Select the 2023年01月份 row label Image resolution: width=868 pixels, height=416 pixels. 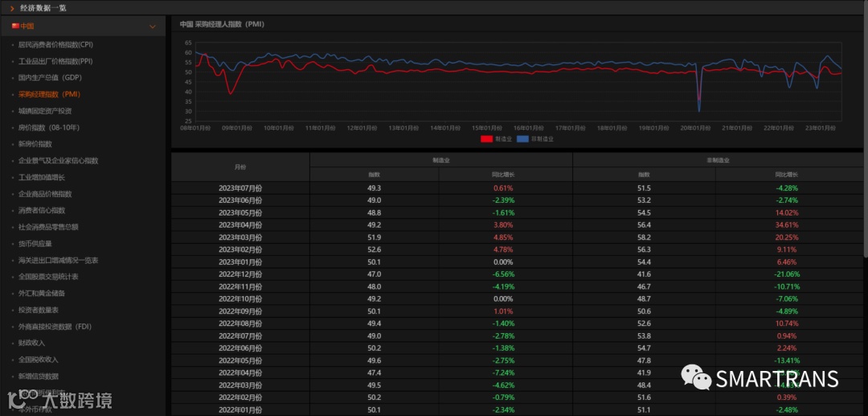coord(240,262)
